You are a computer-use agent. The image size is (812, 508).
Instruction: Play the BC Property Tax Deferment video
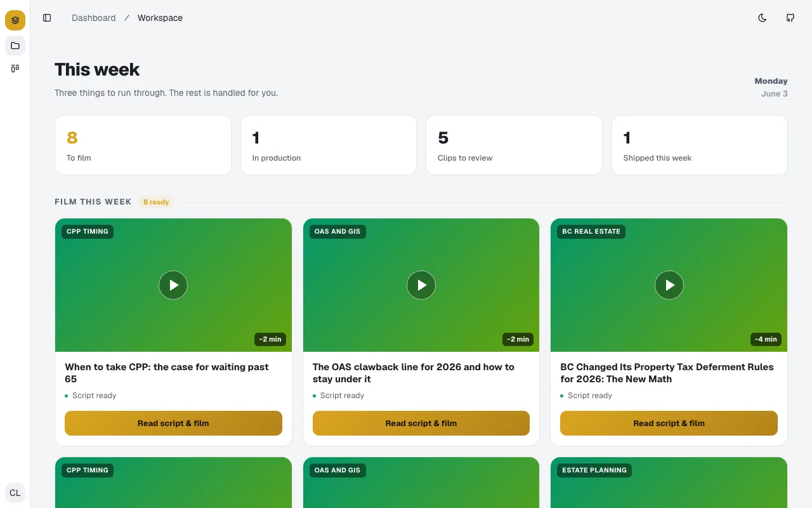tap(669, 286)
